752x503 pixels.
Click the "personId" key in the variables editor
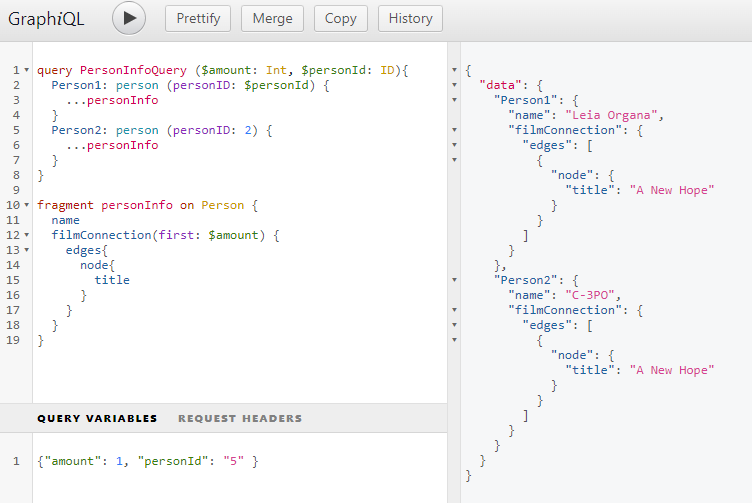[x=173, y=461]
